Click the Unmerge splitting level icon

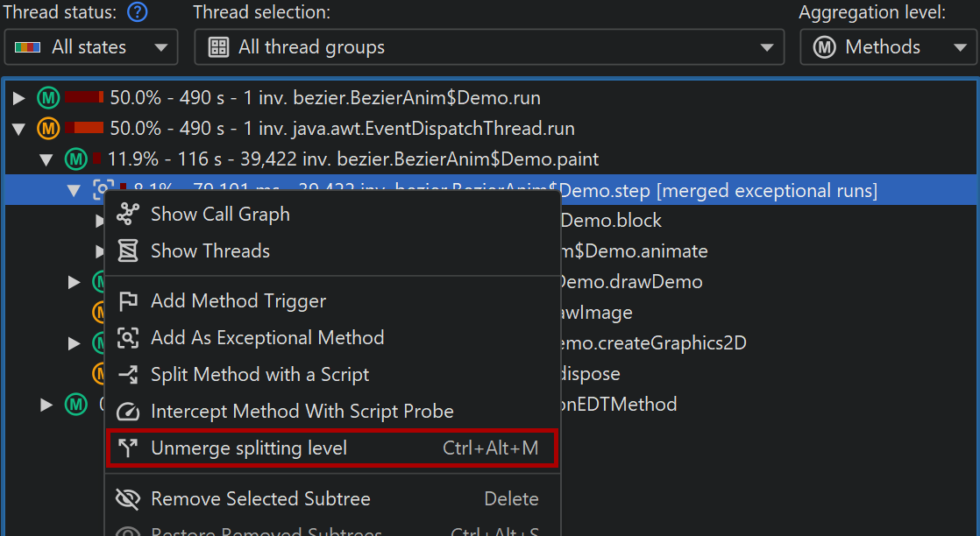(128, 448)
